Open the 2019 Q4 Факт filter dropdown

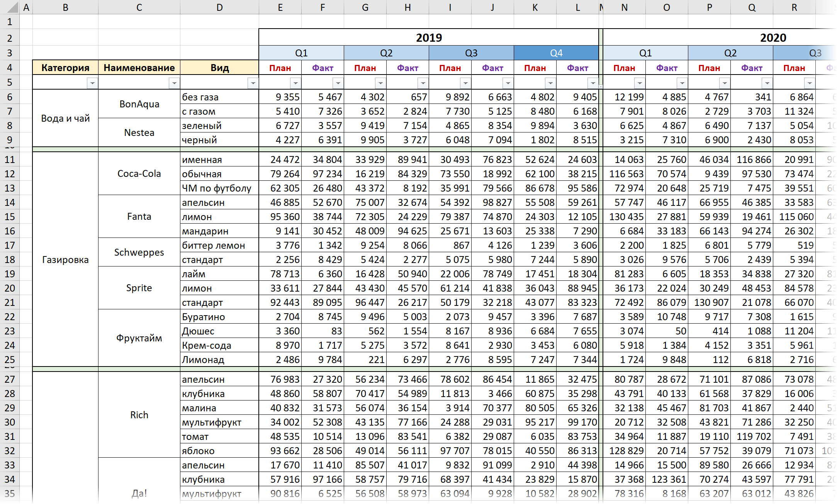(x=593, y=83)
